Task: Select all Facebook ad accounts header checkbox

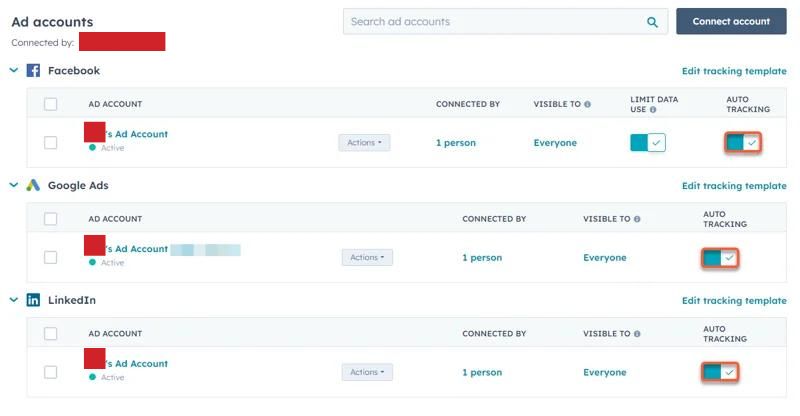Action: point(51,104)
